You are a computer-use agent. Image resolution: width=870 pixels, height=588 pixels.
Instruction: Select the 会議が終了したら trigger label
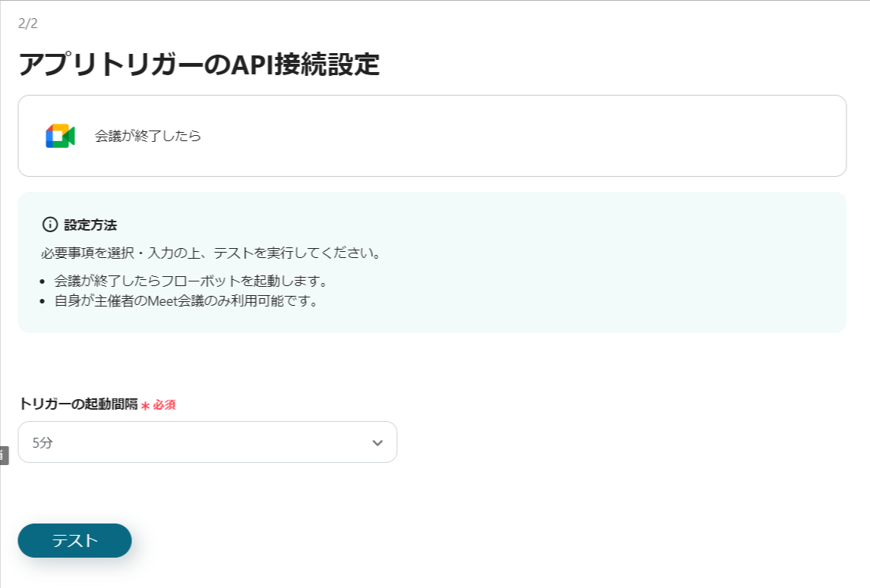pos(148,137)
